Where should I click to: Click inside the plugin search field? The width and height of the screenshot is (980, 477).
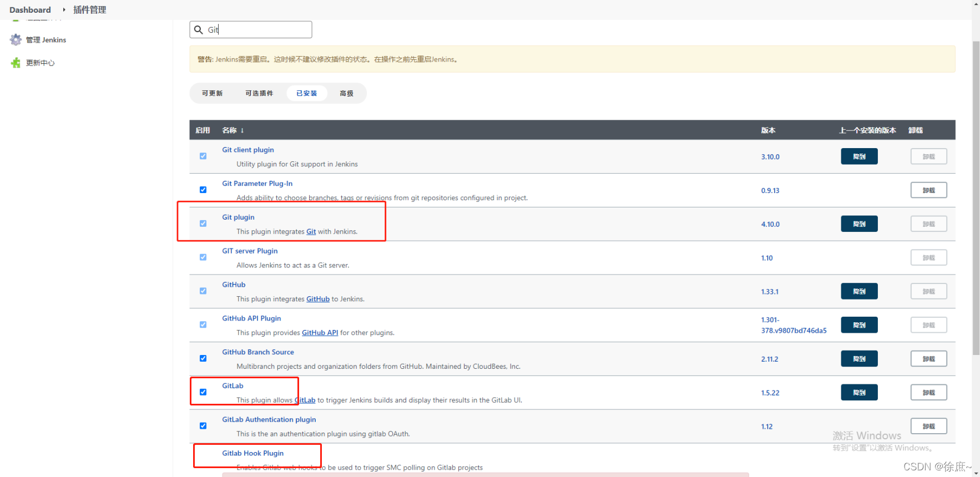click(251, 30)
